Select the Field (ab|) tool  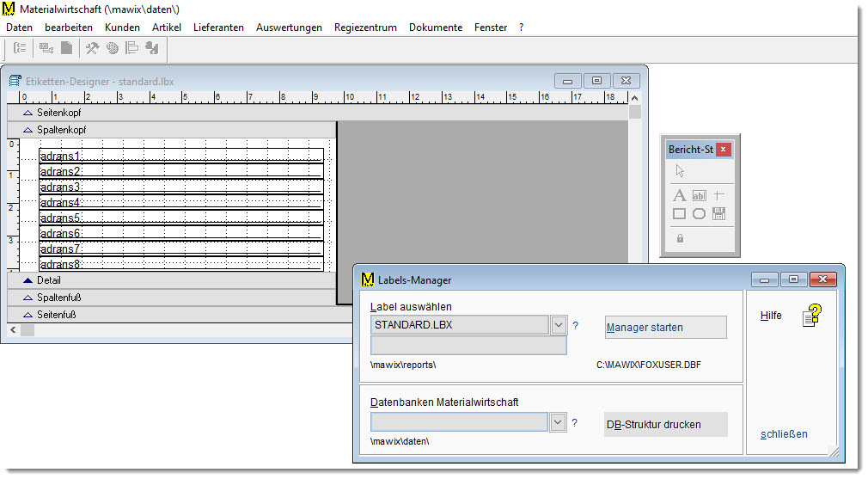[x=699, y=195]
